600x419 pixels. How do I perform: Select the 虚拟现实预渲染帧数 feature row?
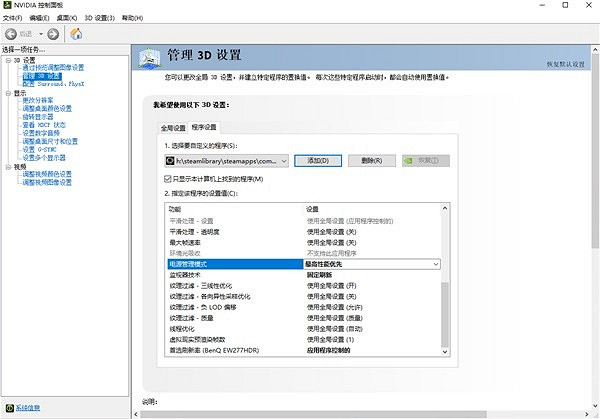pos(304,339)
